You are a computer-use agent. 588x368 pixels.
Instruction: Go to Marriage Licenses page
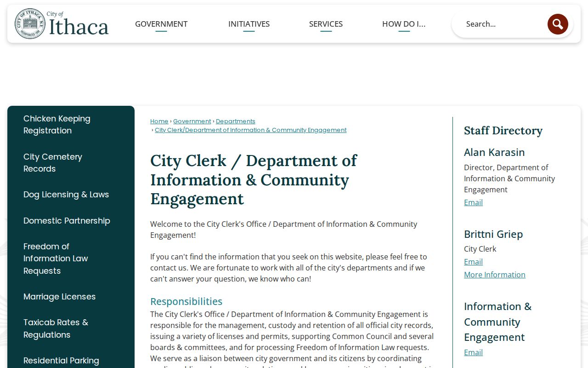60,297
